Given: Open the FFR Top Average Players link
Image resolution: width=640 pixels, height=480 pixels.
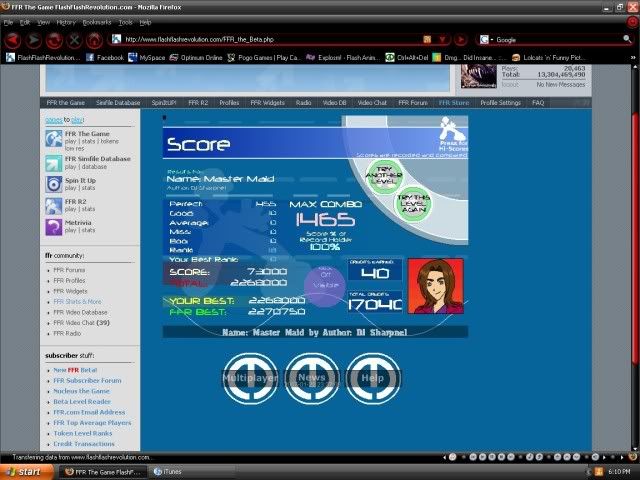Looking at the screenshot, I should click(90, 423).
